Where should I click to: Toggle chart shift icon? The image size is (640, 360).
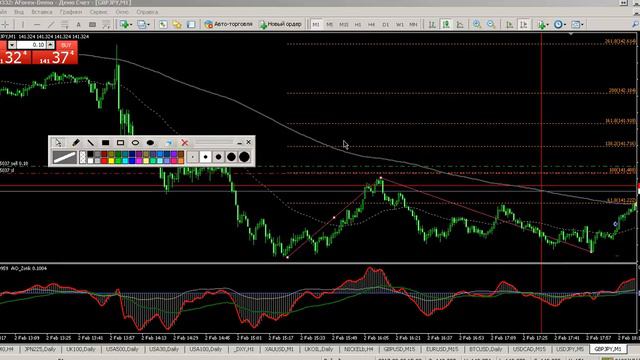tap(524, 24)
